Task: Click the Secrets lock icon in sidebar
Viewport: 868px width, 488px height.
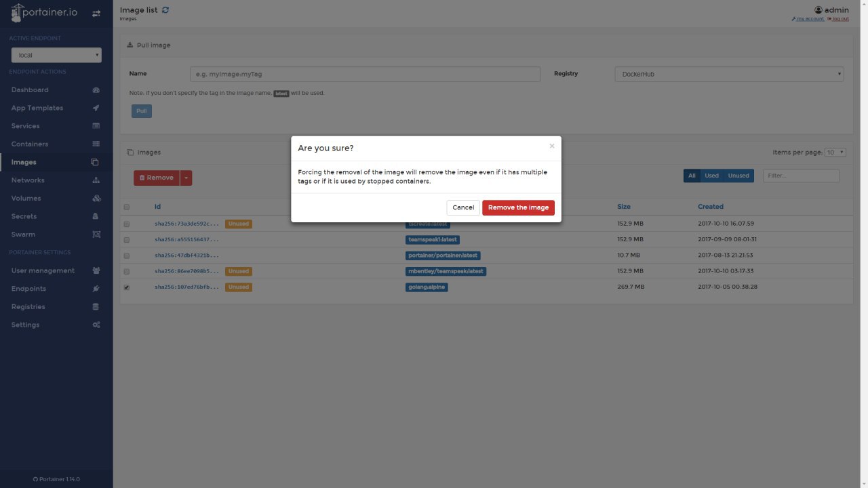Action: (x=96, y=216)
